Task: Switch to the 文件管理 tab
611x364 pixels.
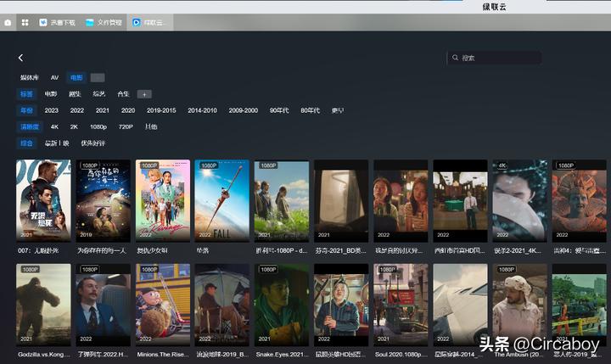Action: pos(104,23)
